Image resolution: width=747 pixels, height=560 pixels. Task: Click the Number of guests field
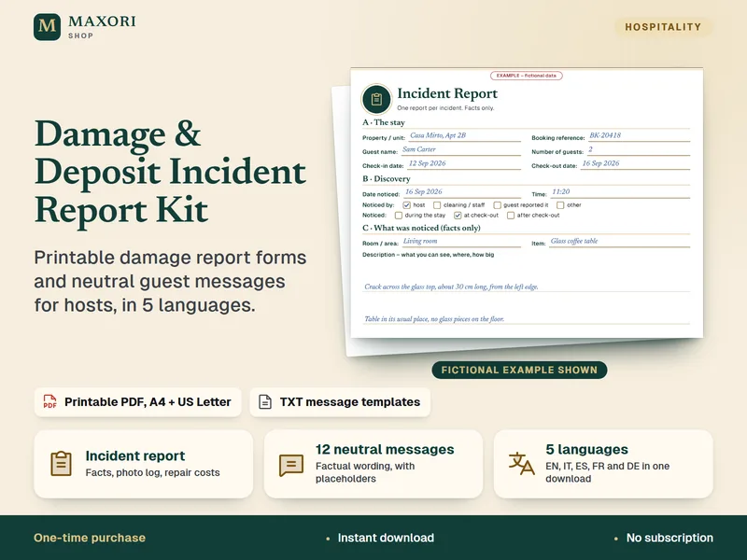click(638, 150)
